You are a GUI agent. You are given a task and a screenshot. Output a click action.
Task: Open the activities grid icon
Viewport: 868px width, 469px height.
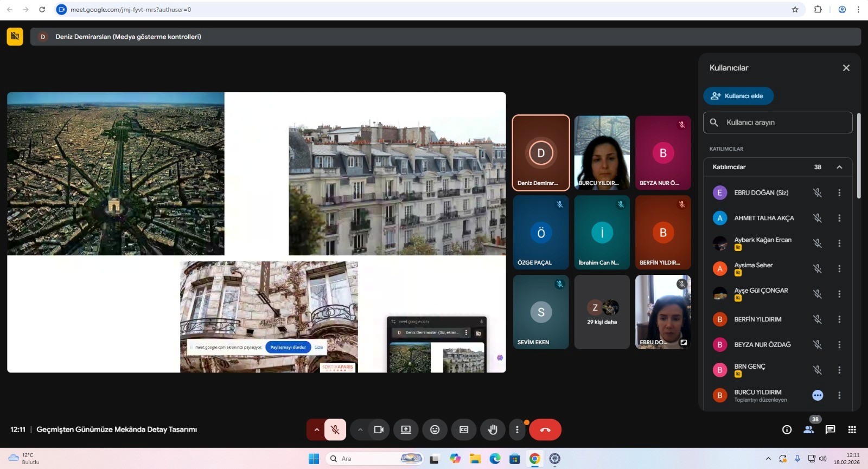coord(852,429)
